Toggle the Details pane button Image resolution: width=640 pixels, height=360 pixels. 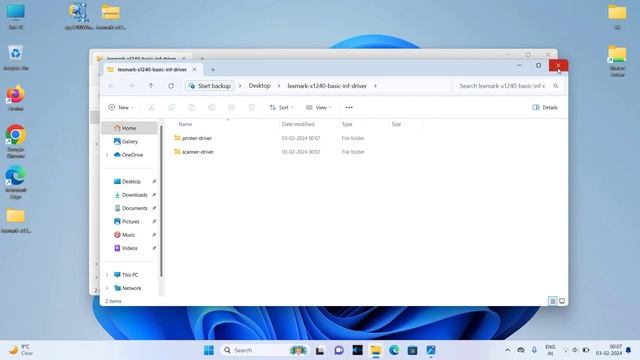(545, 107)
